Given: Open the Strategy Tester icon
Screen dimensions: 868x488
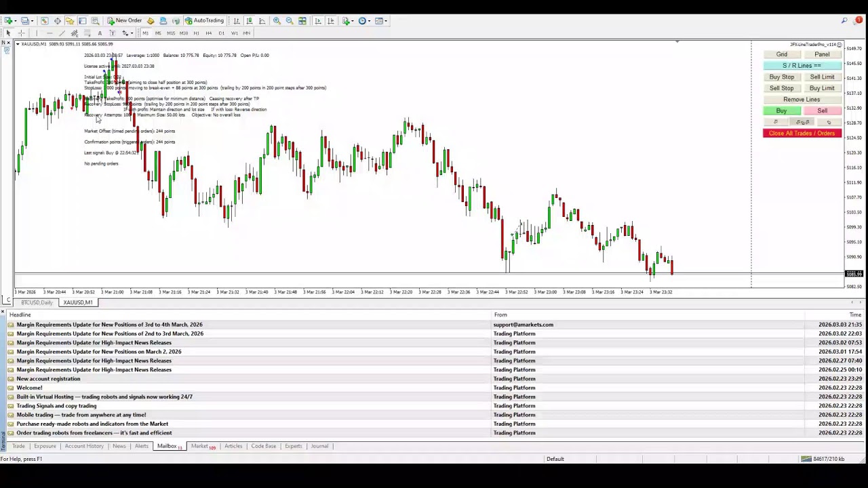Looking at the screenshot, I should 95,20.
